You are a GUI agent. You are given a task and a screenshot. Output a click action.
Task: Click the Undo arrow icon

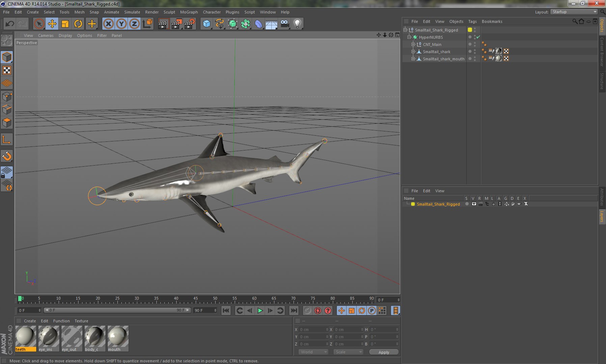pos(10,24)
